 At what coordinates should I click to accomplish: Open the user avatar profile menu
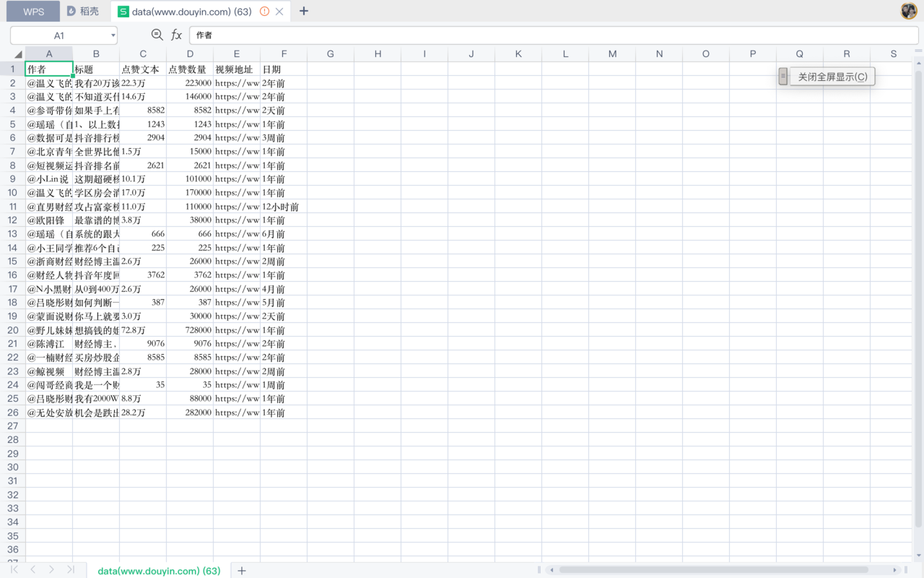(909, 11)
